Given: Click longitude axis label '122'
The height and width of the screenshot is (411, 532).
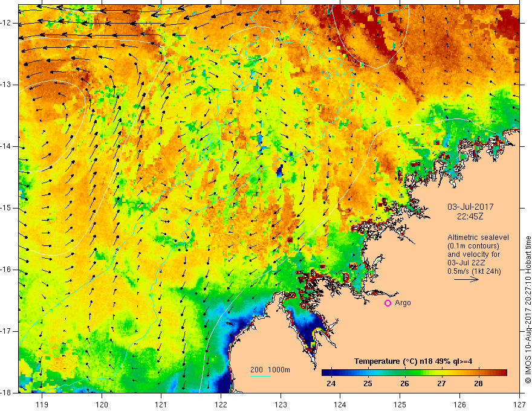Looking at the screenshot, I should tap(221, 404).
